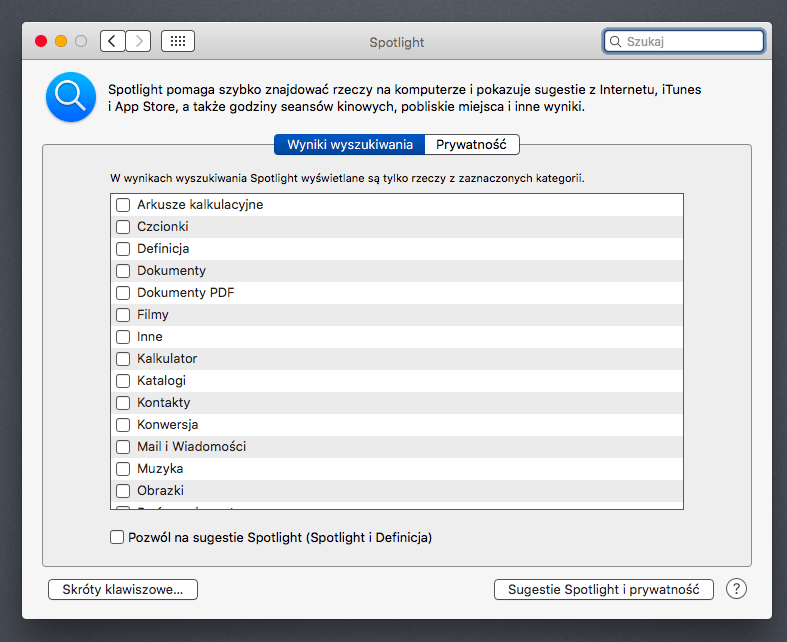Check the Dokumenty PDF category
The width and height of the screenshot is (787, 642).
coord(123,293)
